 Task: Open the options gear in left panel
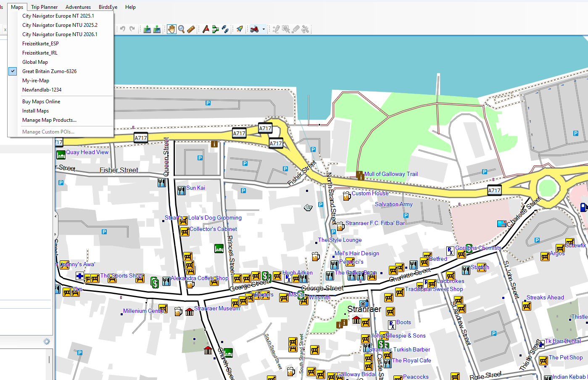[47, 341]
